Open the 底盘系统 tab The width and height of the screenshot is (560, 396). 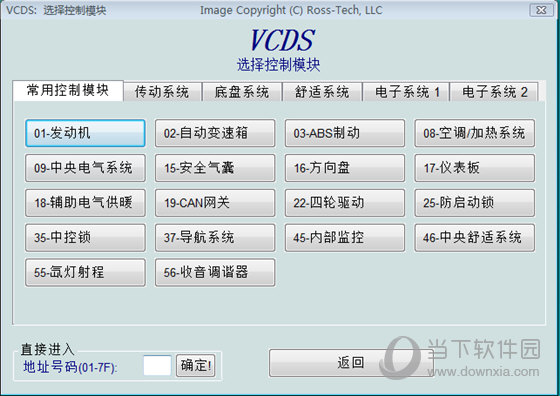click(x=242, y=92)
